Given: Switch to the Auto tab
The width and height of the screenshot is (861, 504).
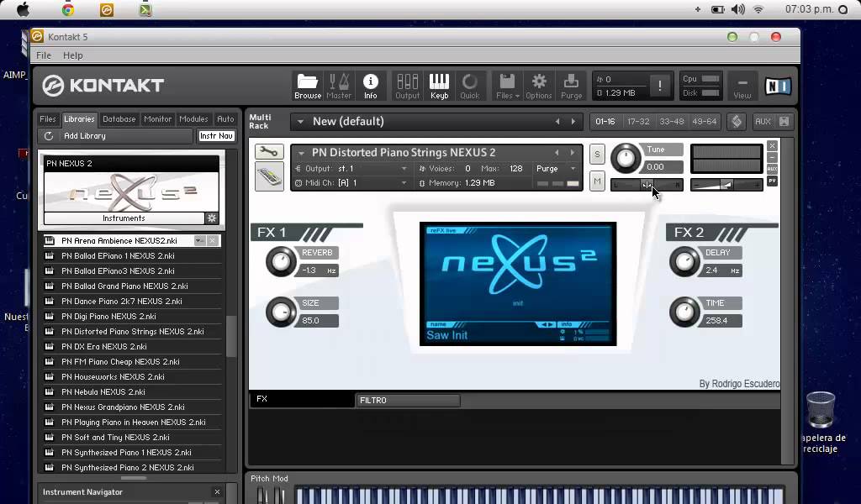Looking at the screenshot, I should 225,119.
